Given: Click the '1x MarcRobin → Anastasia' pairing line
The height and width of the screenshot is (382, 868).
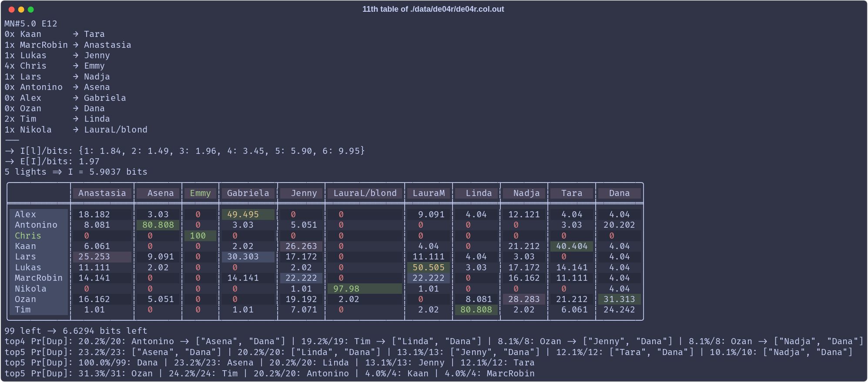Looking at the screenshot, I should click(x=68, y=45).
